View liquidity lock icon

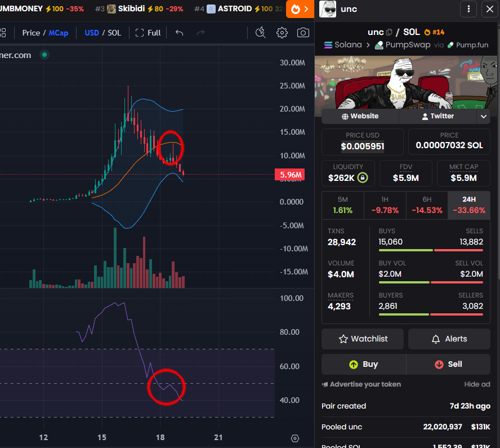[363, 178]
